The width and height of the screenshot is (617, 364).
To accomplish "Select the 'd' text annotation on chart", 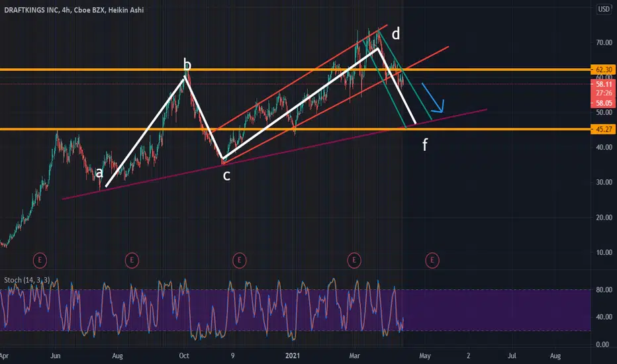I will coord(396,34).
